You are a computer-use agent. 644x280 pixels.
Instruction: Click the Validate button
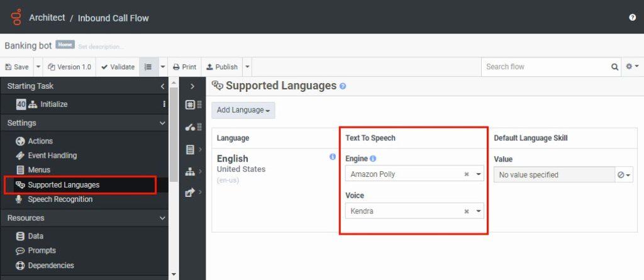point(118,67)
